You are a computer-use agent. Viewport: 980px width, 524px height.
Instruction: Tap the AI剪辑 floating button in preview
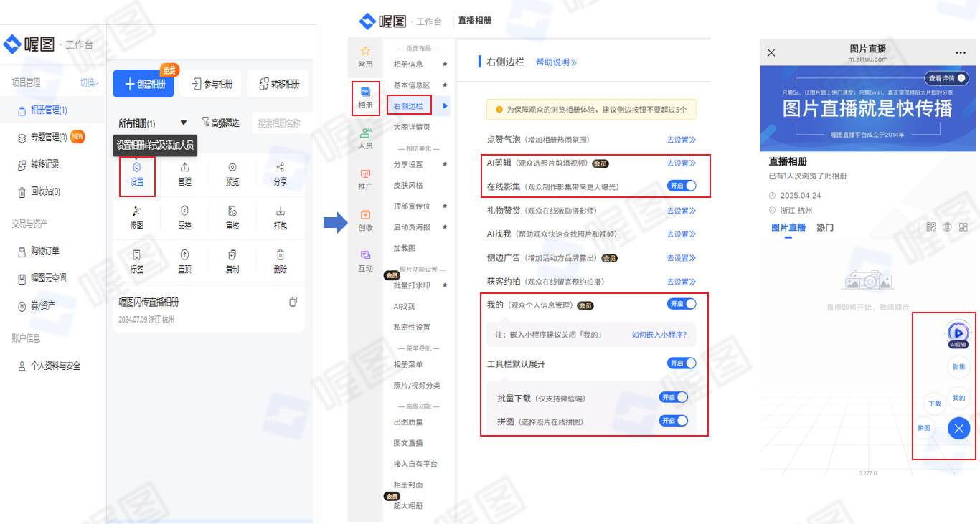pyautogui.click(x=958, y=335)
